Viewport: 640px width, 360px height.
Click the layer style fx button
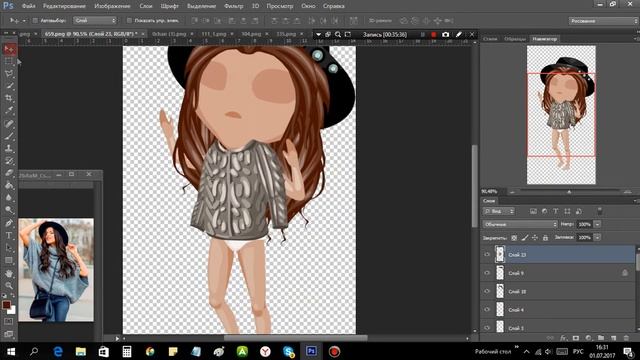pyautogui.click(x=564, y=338)
